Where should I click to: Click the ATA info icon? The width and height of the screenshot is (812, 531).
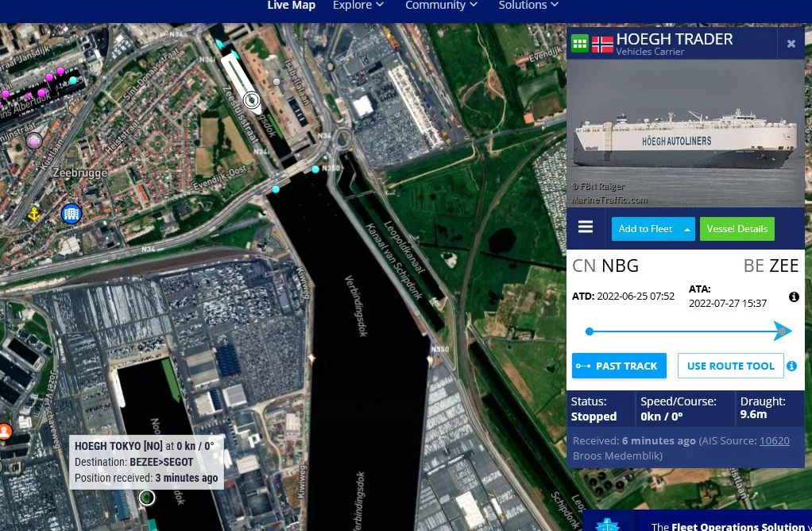pos(794,297)
